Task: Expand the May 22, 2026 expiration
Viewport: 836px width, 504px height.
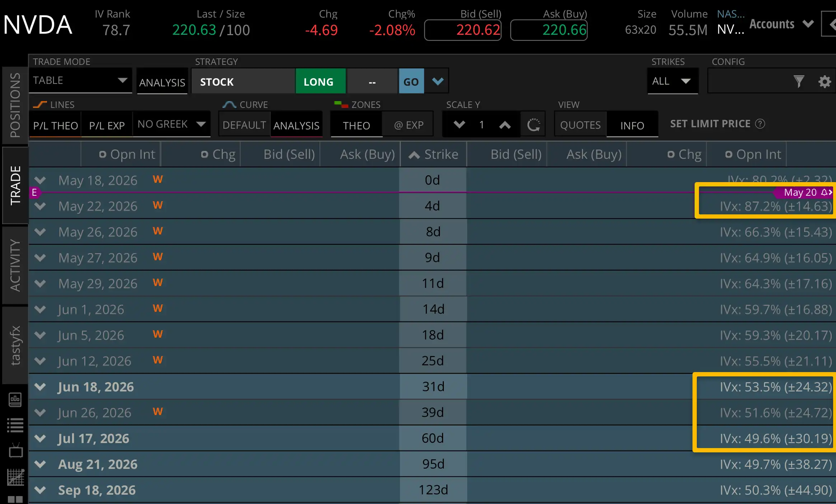Action: click(40, 206)
